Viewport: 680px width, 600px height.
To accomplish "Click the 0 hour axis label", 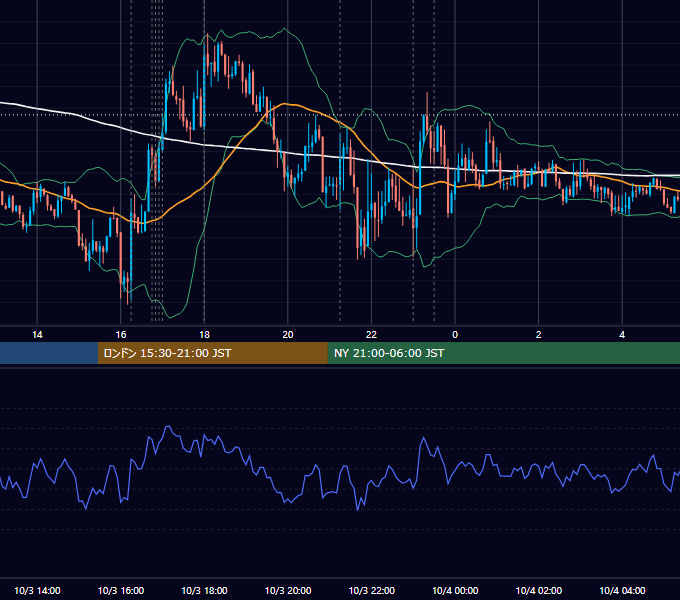I will click(455, 335).
